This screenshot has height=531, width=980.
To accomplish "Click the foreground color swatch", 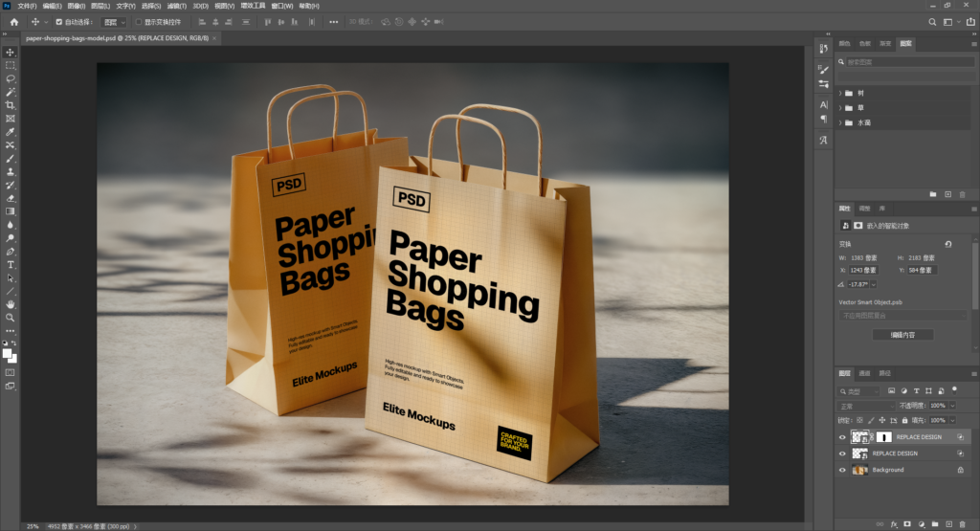I will pos(8,354).
